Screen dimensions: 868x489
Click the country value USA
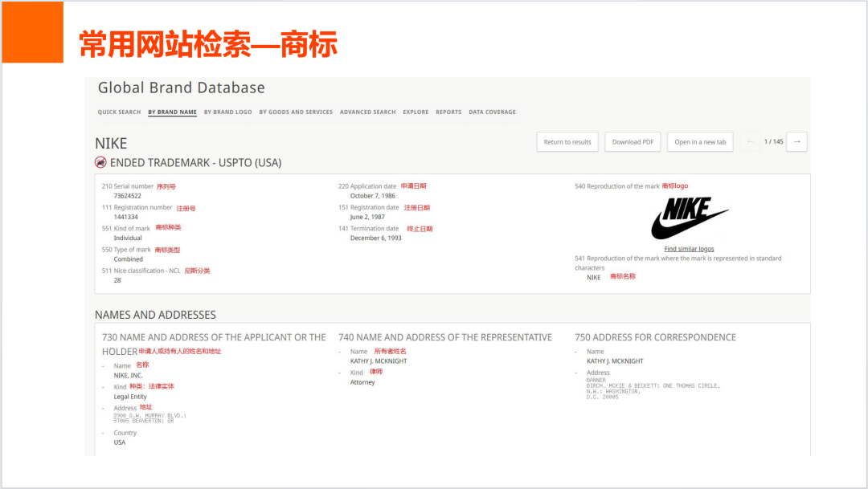coord(120,442)
